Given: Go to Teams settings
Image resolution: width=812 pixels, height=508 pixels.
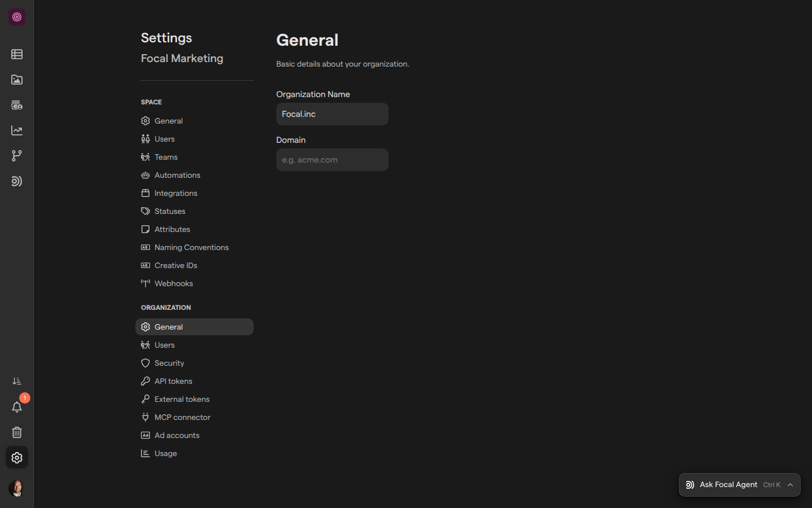Looking at the screenshot, I should [195, 157].
